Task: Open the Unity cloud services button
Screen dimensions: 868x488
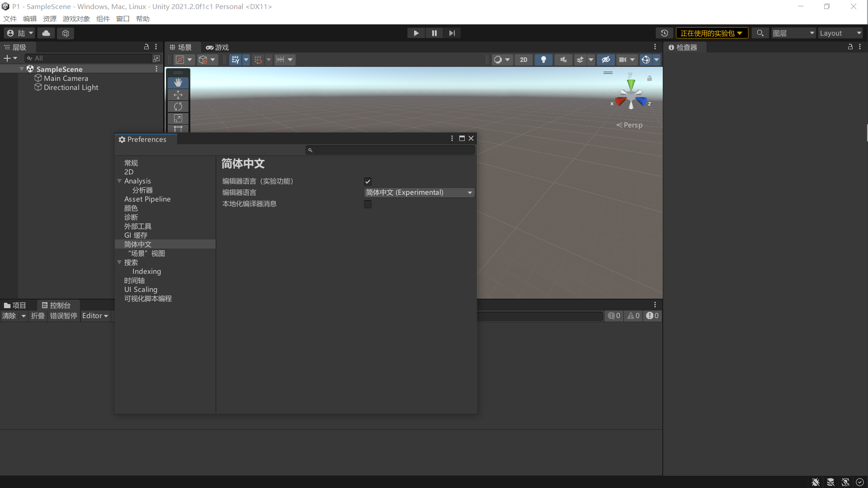Action: (x=46, y=33)
